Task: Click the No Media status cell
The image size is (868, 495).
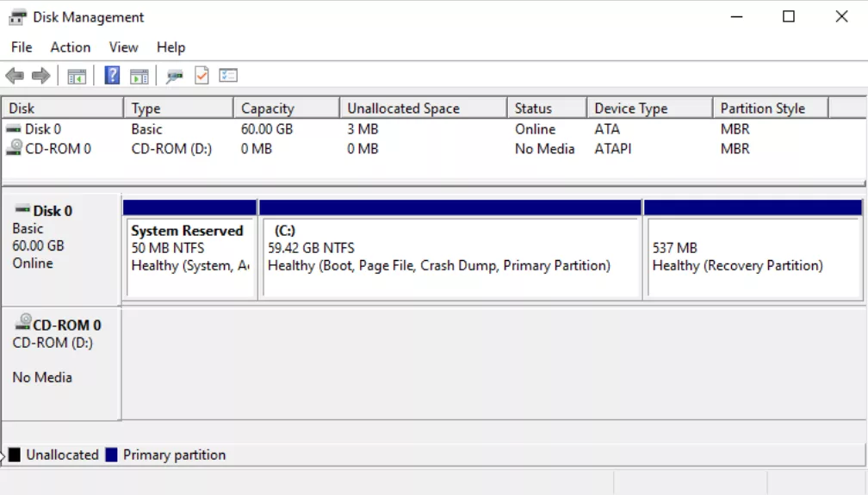Action: [x=545, y=148]
